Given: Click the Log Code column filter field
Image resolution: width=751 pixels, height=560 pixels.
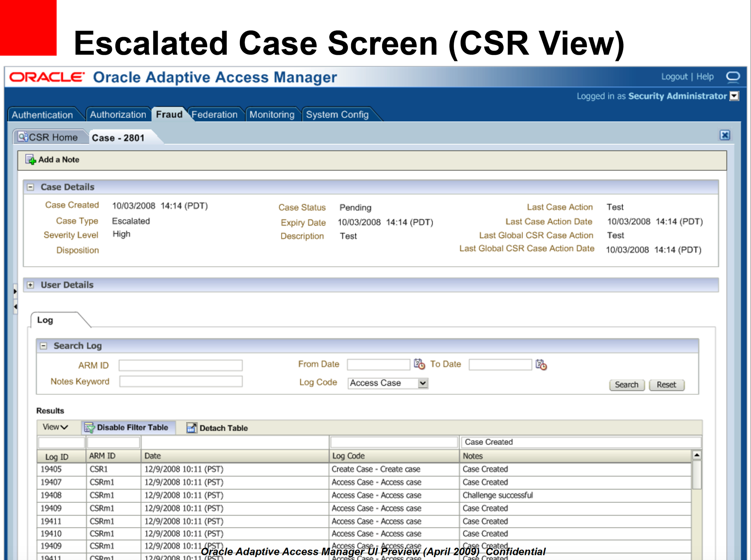Looking at the screenshot, I should [394, 442].
